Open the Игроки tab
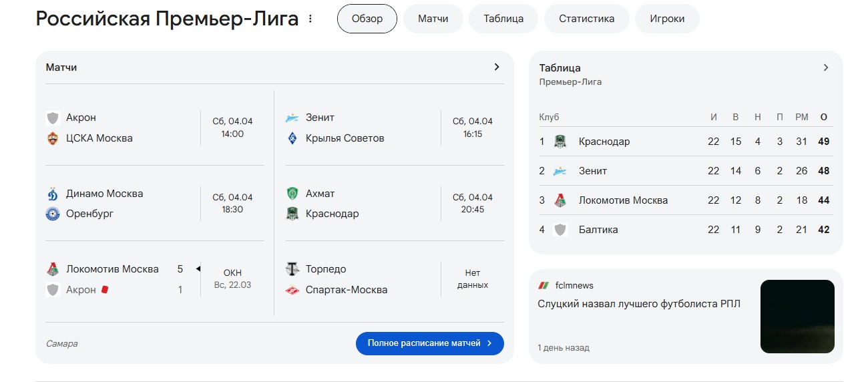 [x=667, y=19]
